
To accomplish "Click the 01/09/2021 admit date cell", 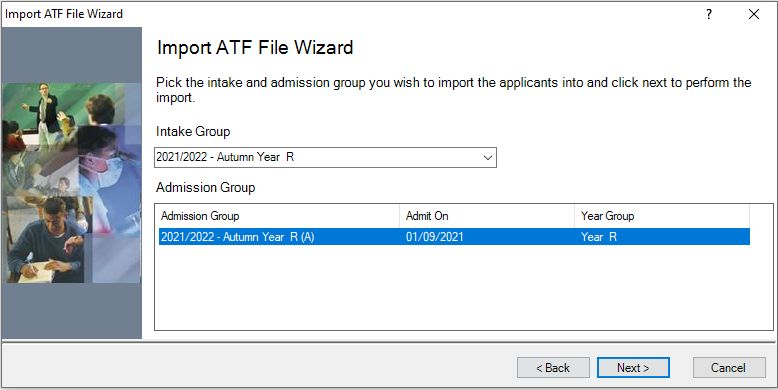I will [x=434, y=237].
